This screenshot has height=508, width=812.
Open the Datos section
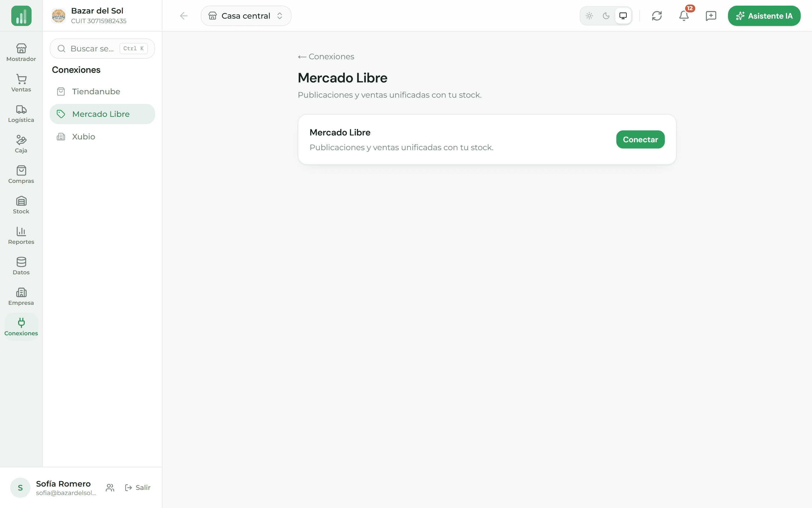coord(21,266)
